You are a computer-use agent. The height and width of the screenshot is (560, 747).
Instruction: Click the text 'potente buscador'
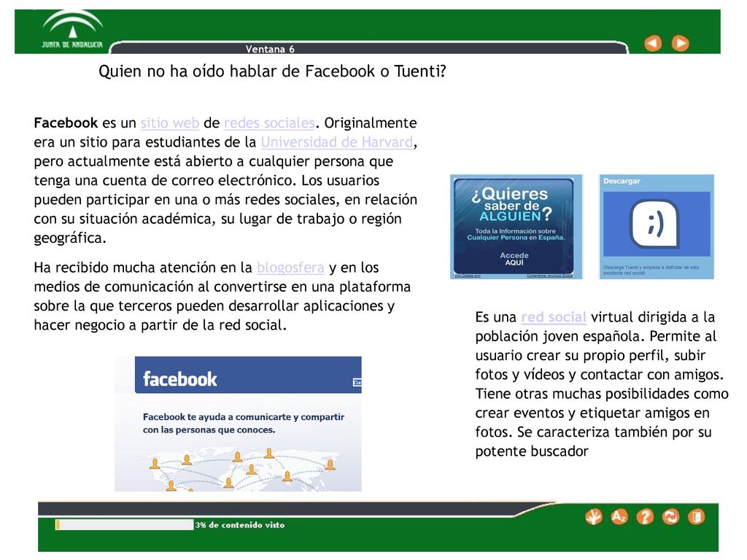click(532, 451)
